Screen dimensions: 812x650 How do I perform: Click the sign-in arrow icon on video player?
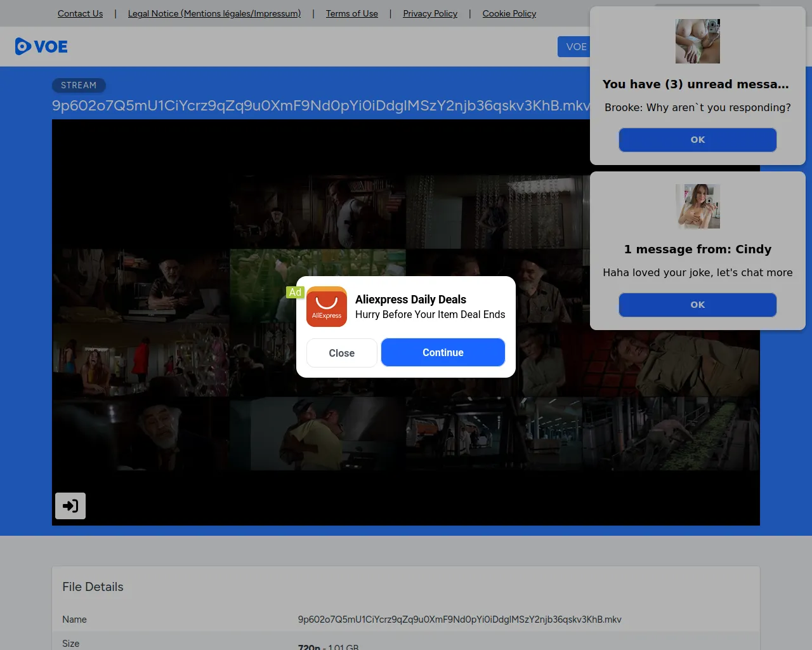coord(70,506)
